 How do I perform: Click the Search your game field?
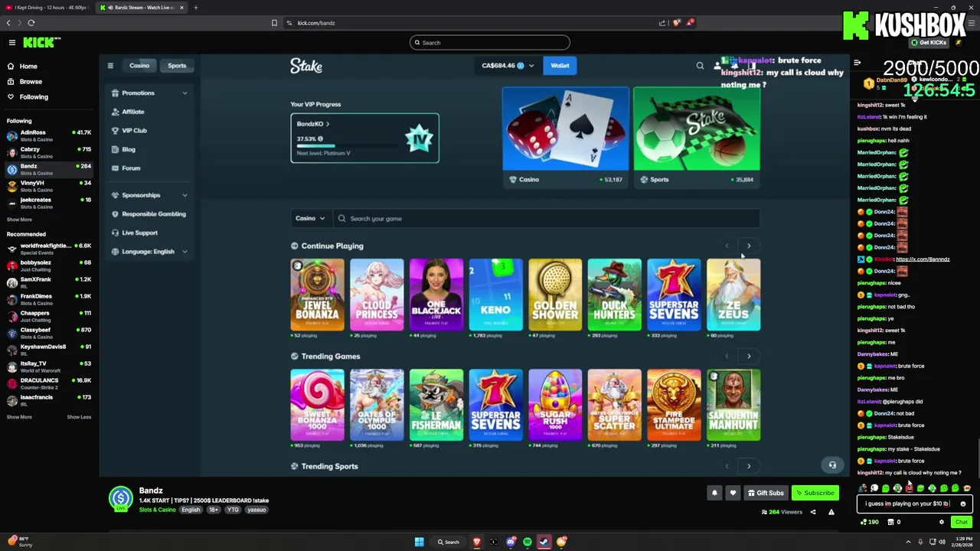[547, 219]
